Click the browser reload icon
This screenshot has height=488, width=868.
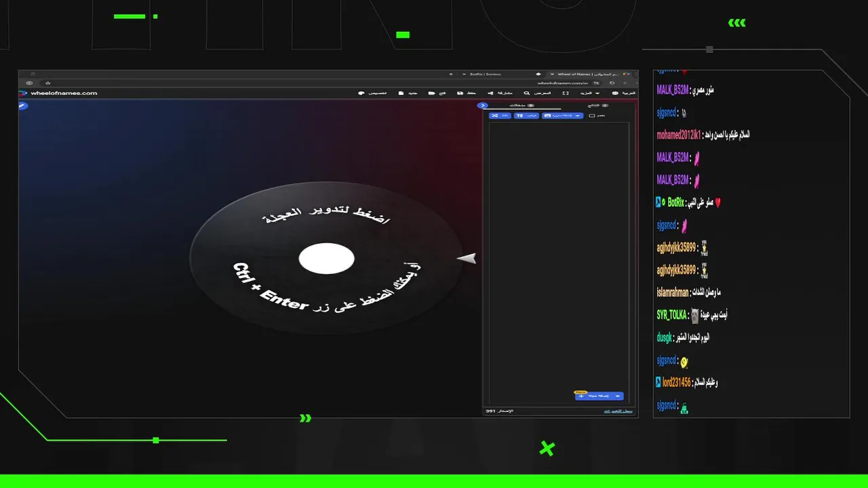tap(612, 83)
